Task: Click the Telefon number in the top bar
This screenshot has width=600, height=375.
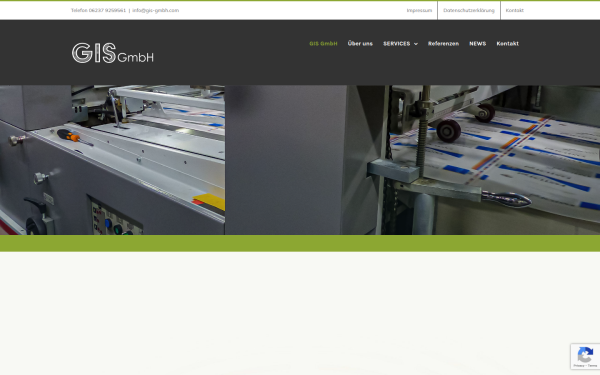Action: tap(98, 10)
